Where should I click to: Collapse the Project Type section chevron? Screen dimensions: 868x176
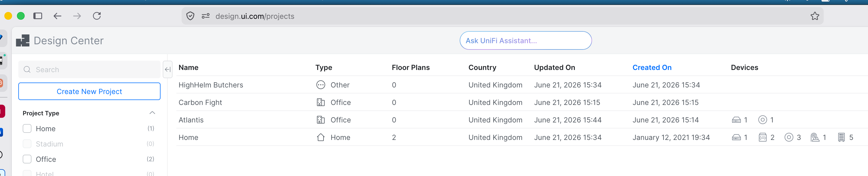pos(152,113)
